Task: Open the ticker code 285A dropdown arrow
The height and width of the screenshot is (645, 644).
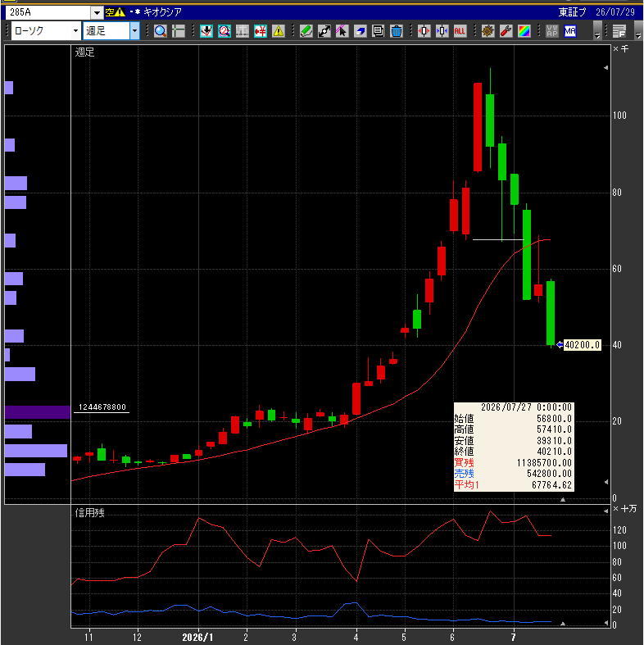Action: 97,13
